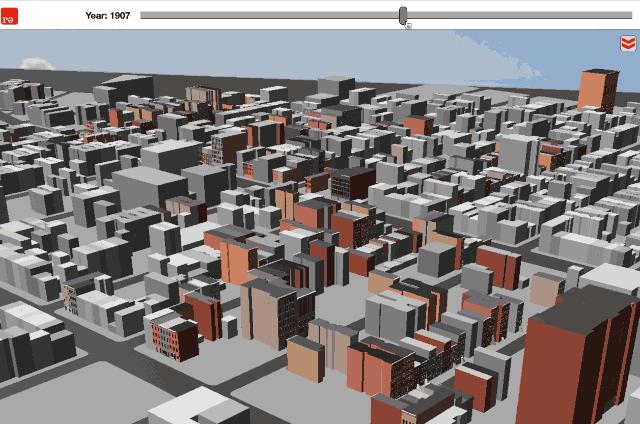Screen dimensions: 640x424
Task: Click the 'Year: 1907' label
Action: click(108, 16)
